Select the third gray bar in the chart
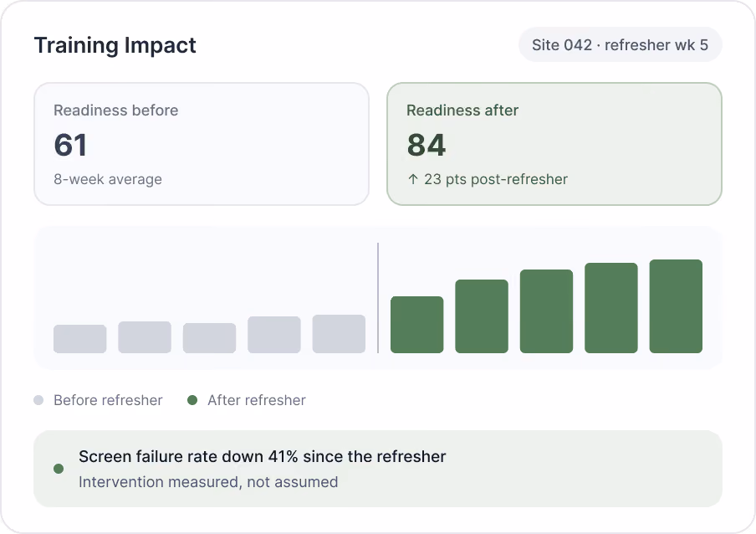 [209, 338]
